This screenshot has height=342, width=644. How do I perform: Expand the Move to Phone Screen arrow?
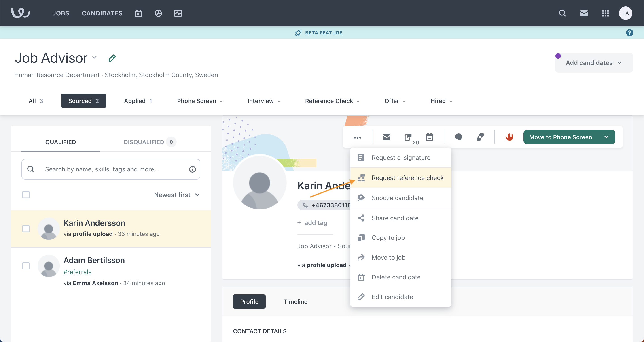point(606,137)
